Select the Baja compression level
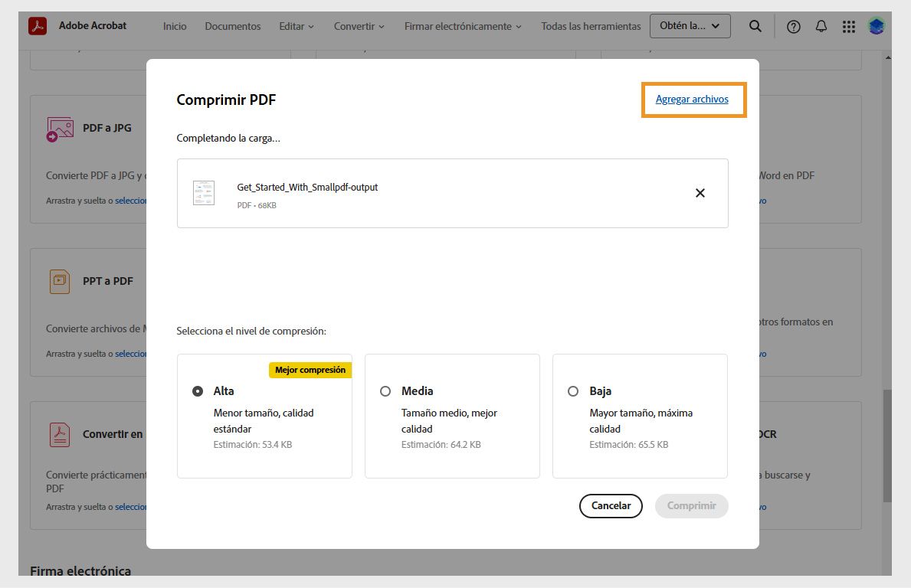Screen dimensions: 911x588 pos(573,390)
